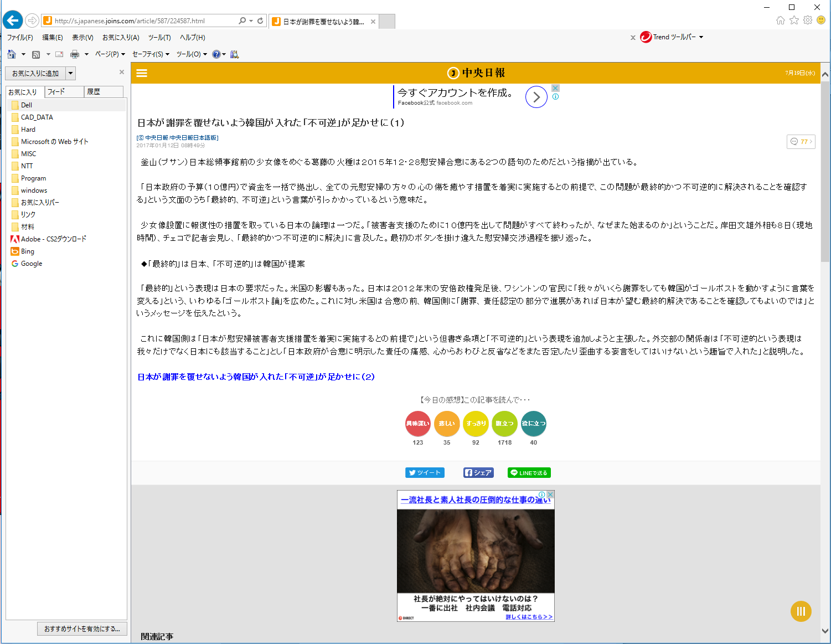Click the favorites star icon at top right

tap(794, 20)
